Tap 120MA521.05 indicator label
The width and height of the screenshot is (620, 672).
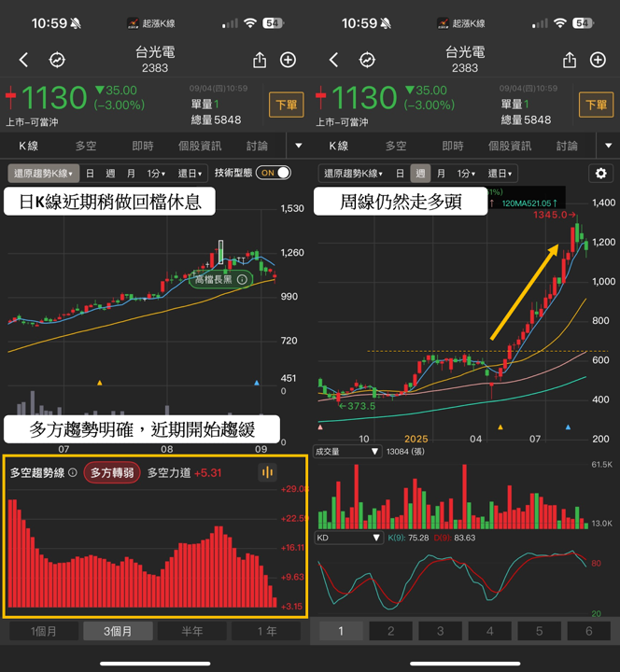[529, 203]
